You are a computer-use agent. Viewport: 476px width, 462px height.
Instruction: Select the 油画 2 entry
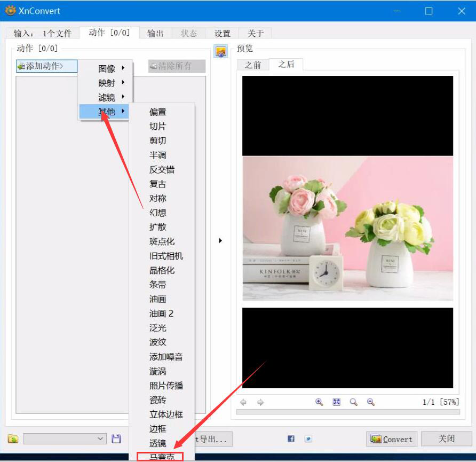162,314
